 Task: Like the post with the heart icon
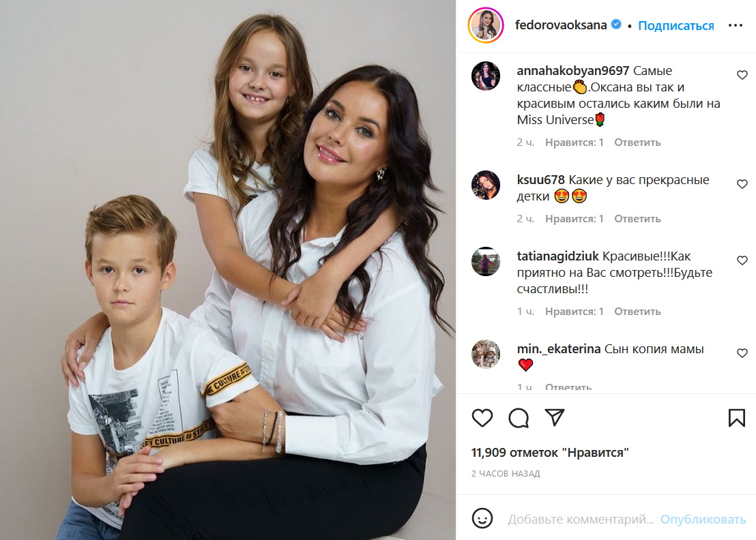coord(482,418)
